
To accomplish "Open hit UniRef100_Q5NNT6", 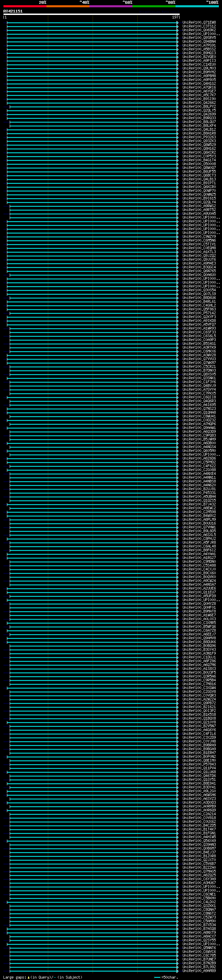I will pos(199,948).
